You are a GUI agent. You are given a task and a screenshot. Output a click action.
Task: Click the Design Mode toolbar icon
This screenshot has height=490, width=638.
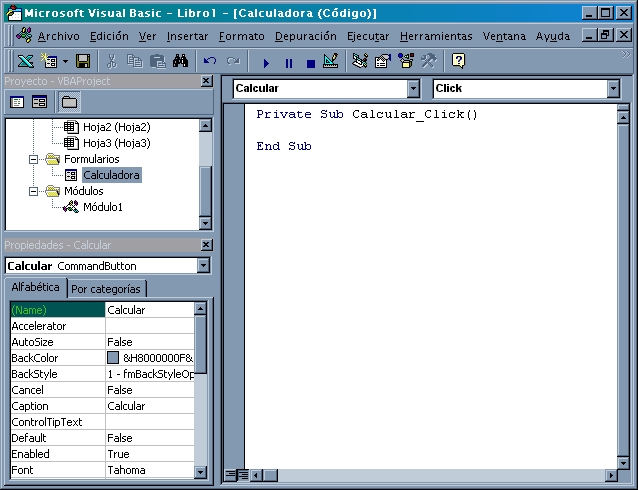tap(331, 61)
